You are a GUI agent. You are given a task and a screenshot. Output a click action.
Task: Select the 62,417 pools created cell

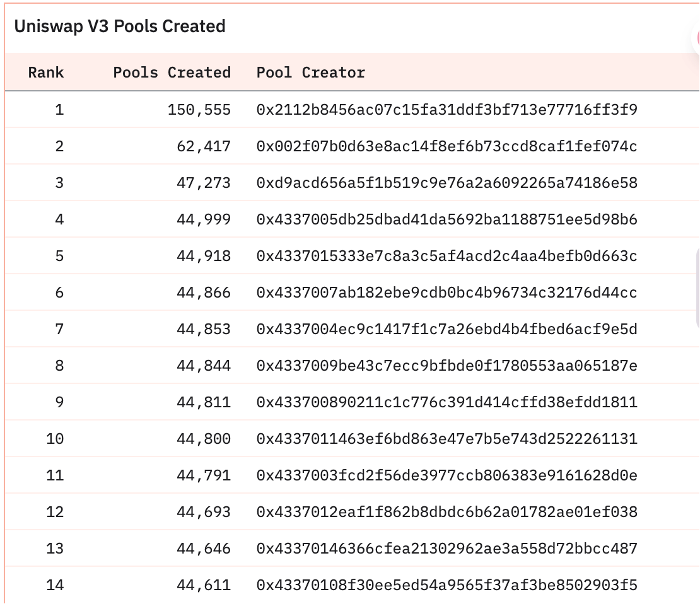click(203, 146)
